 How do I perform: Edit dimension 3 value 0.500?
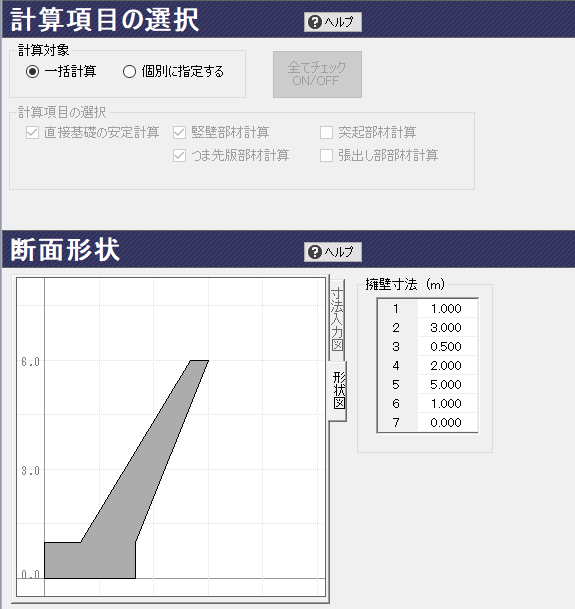click(x=447, y=346)
